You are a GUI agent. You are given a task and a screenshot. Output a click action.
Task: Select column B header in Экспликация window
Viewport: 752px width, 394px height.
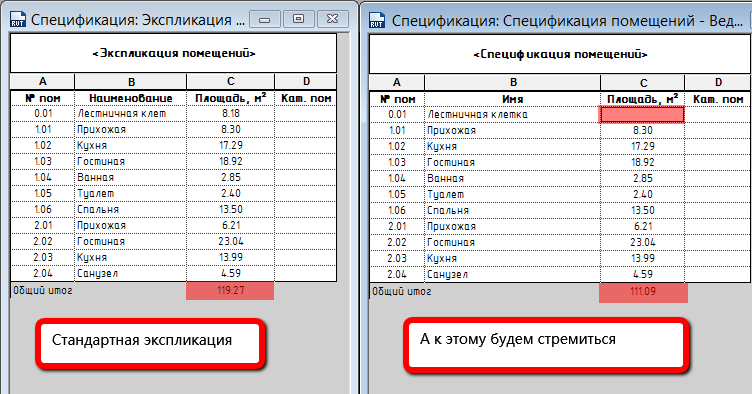point(130,81)
